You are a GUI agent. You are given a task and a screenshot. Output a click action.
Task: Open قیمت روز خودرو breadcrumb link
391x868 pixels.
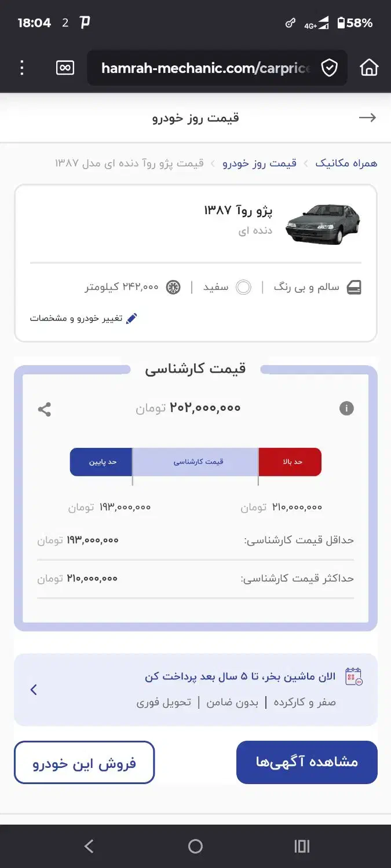tap(260, 163)
